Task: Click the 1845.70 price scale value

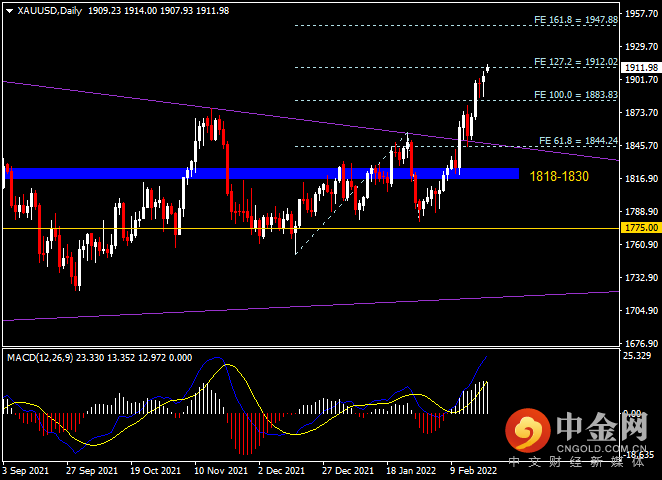Action: pos(641,145)
